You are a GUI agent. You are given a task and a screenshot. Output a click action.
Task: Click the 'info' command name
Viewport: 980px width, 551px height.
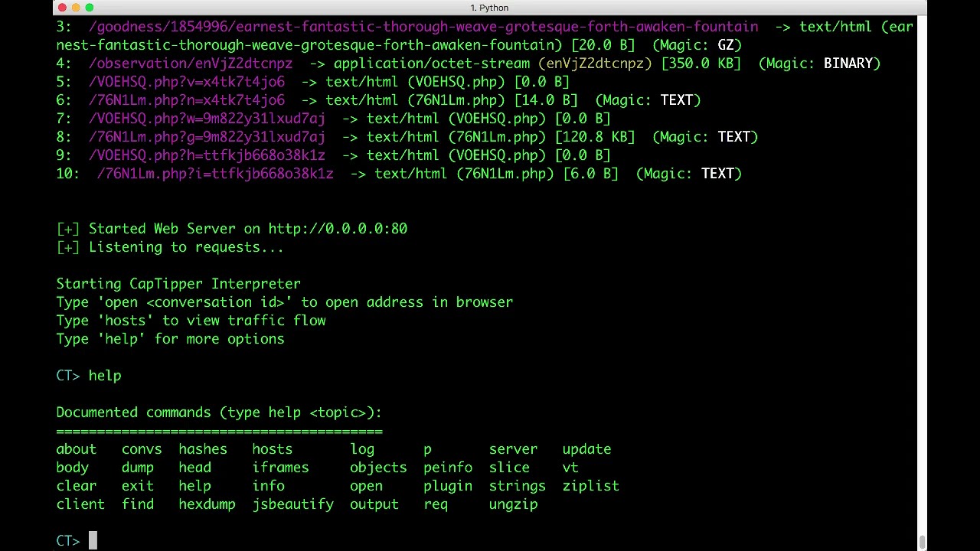[269, 486]
